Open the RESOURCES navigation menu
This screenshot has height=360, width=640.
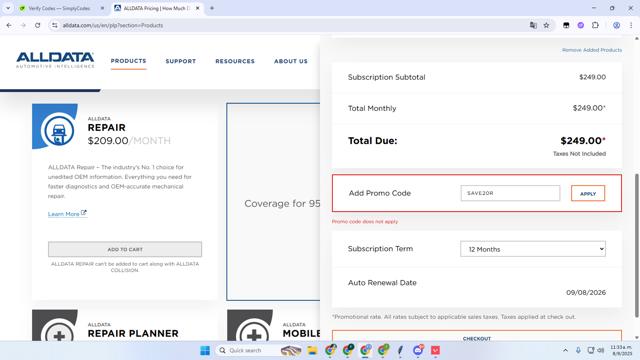(x=235, y=61)
